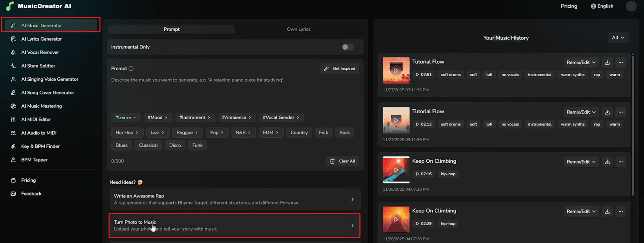Screen dimensions: 644x243
Task: Click download icon for first Tutorial Flow
Action: pos(607,62)
